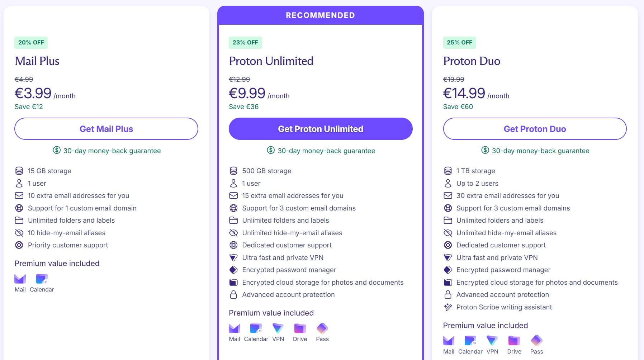Click the VPN icon under Proton Duo

pyautogui.click(x=492, y=340)
